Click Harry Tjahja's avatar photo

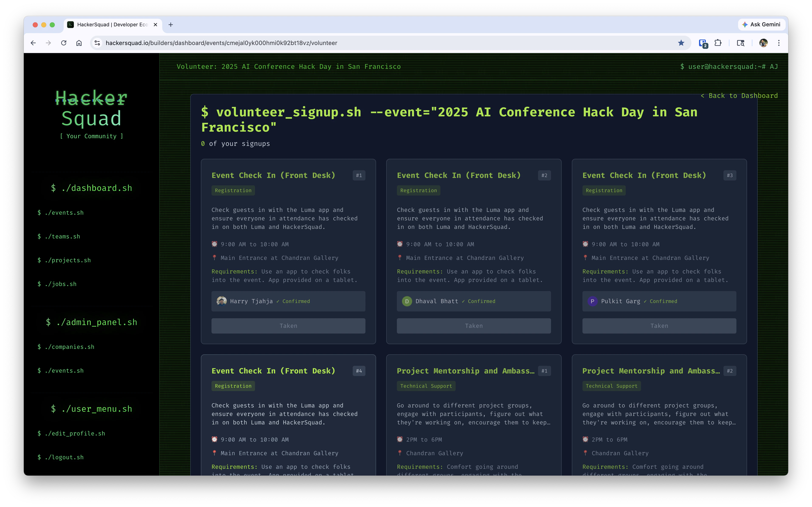pyautogui.click(x=222, y=301)
